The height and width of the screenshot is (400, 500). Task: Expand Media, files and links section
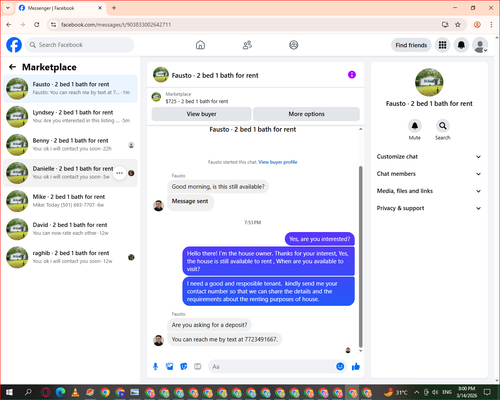(429, 191)
